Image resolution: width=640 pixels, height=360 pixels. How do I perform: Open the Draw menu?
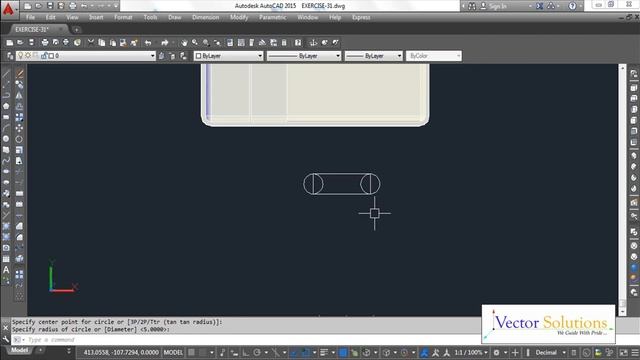[175, 17]
